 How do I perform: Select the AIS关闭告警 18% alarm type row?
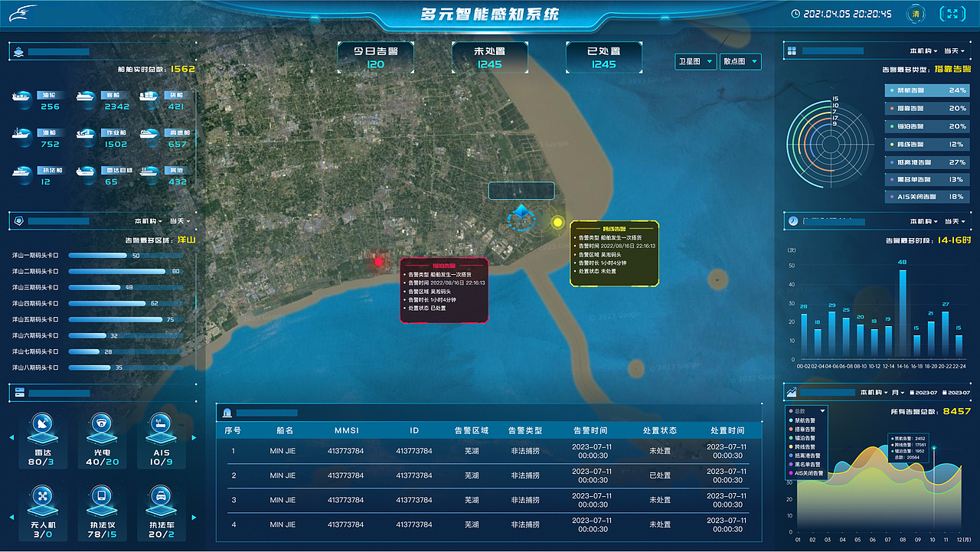[926, 197]
